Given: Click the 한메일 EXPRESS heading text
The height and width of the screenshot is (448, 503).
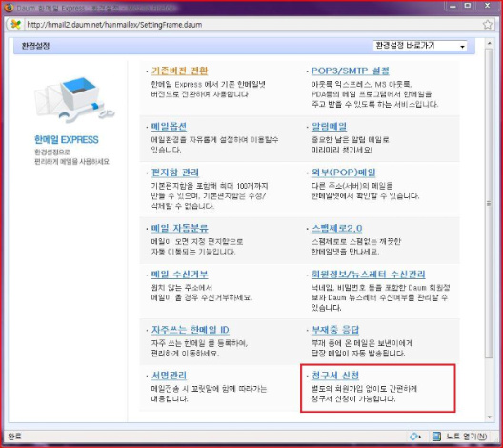Looking at the screenshot, I should (x=67, y=139).
